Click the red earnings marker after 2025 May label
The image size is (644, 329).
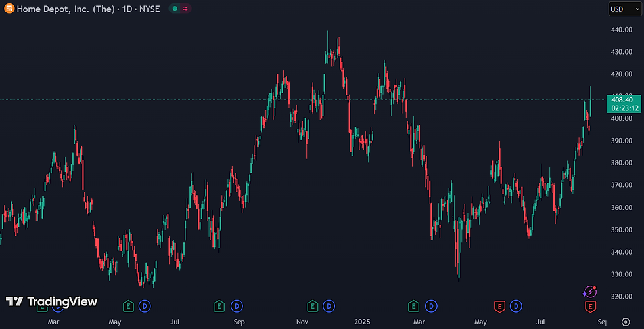(x=499, y=306)
